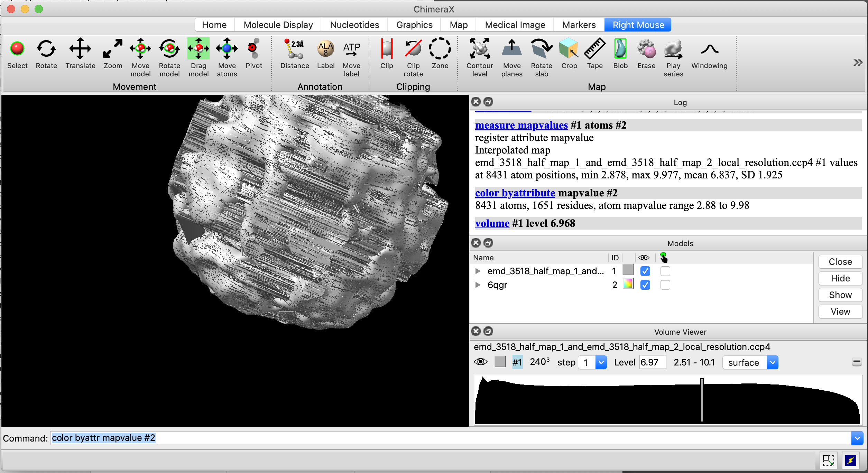Toggle the eye icon in Volume Viewer
The height and width of the screenshot is (473, 868).
480,362
